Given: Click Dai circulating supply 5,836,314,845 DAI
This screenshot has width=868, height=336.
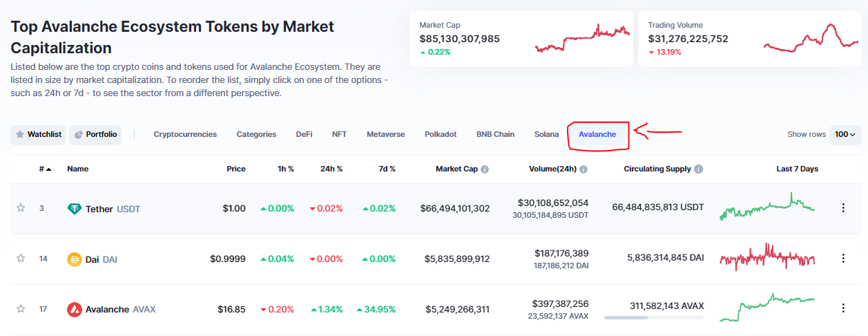Looking at the screenshot, I should 666,257.
